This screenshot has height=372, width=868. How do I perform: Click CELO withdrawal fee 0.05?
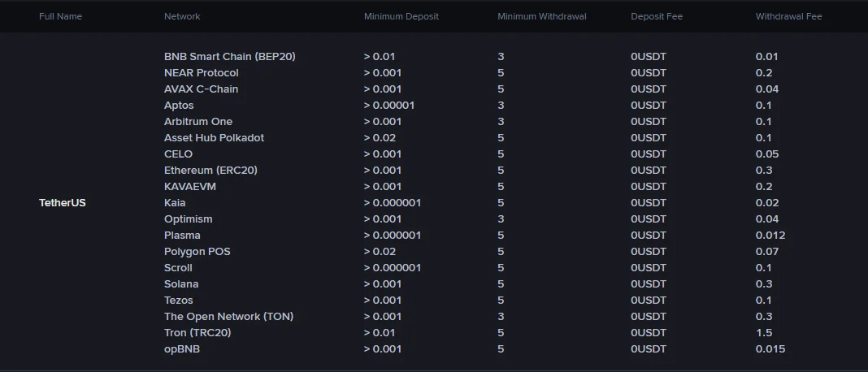point(767,154)
